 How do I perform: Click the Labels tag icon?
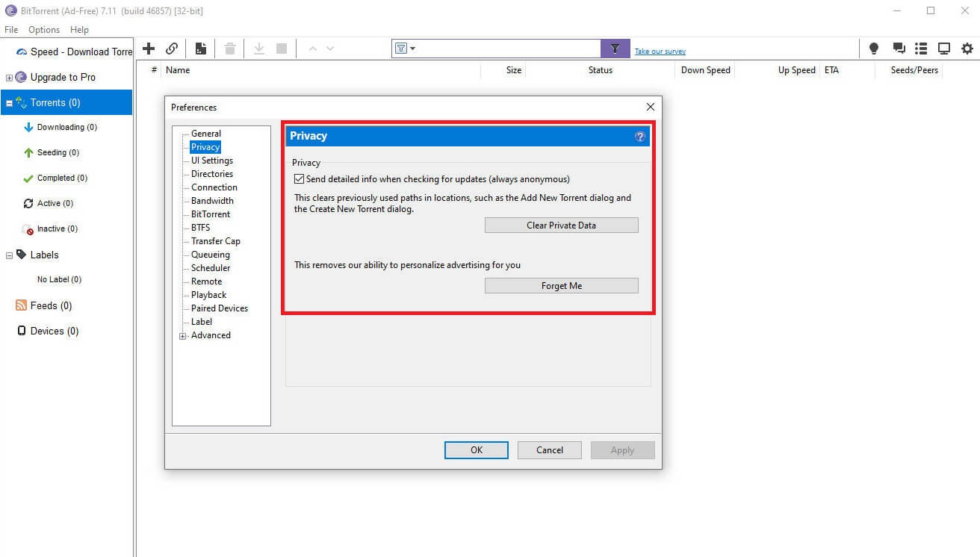click(x=22, y=255)
